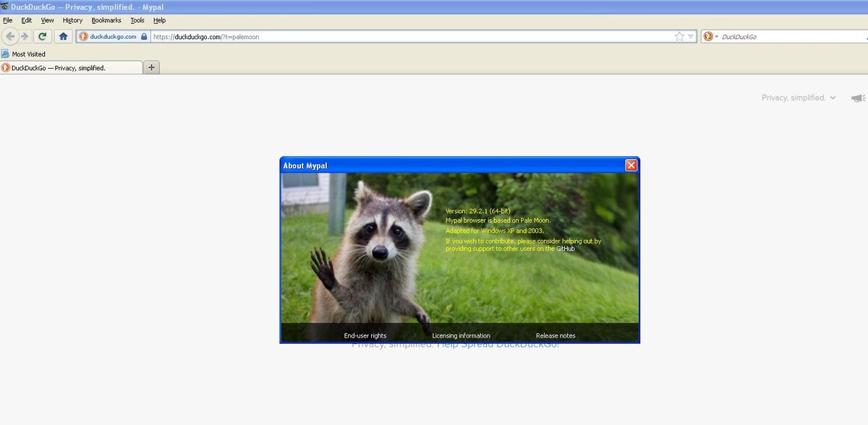This screenshot has width=868, height=425.
Task: Open the URL history dropdown arrow
Action: (x=691, y=36)
